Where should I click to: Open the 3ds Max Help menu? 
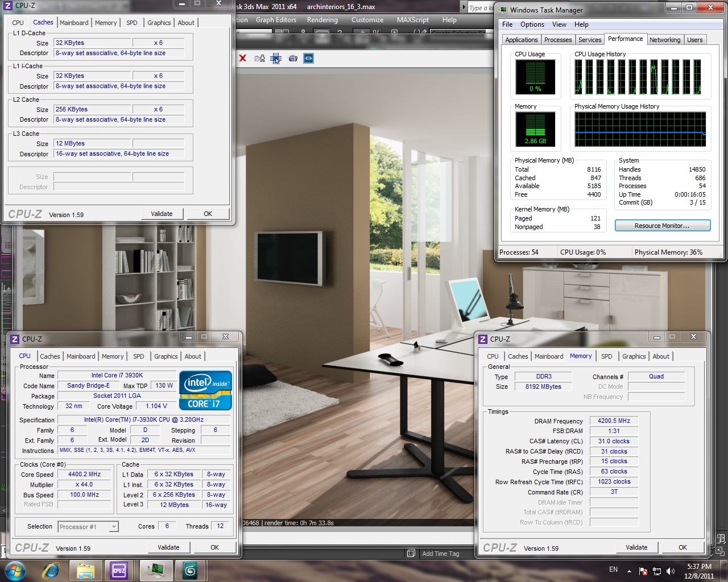click(449, 20)
